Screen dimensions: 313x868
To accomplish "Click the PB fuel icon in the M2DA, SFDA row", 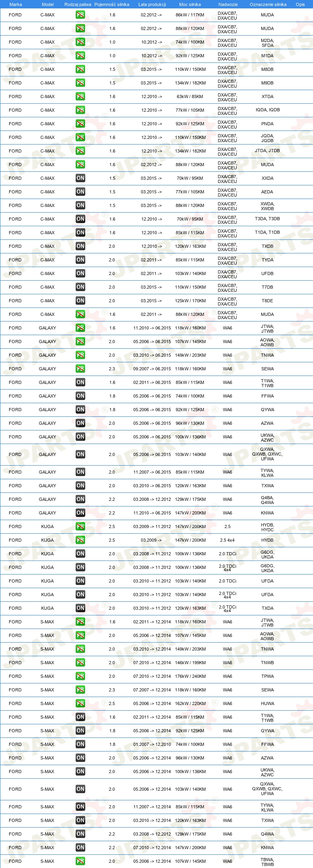I will 80,42.
